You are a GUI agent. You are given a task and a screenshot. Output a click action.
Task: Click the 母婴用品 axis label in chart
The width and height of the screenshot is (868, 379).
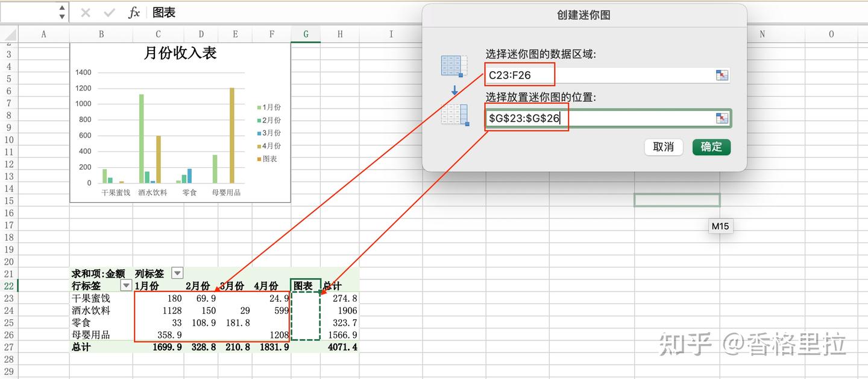[x=226, y=193]
